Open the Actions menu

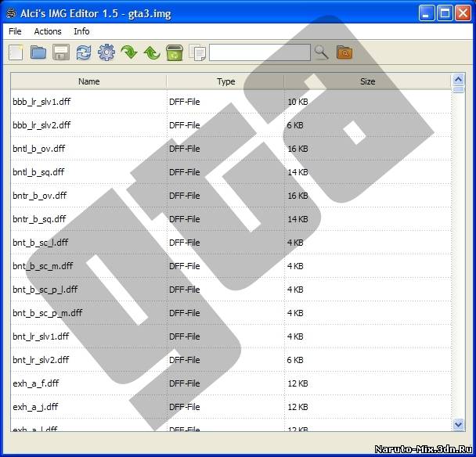[48, 31]
